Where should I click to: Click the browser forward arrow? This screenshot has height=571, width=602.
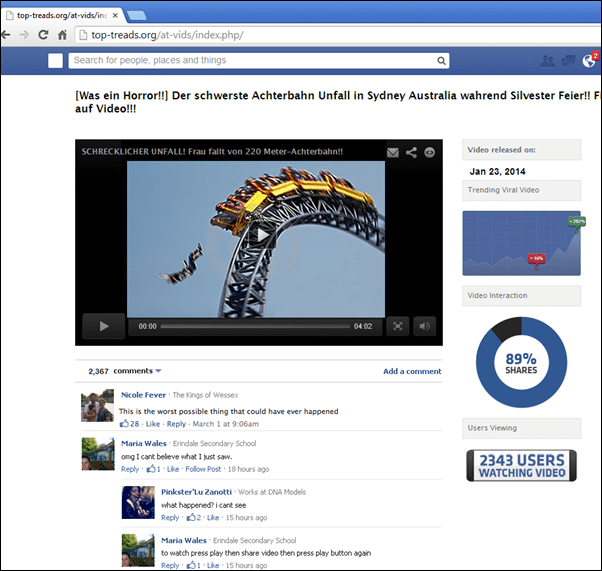click(x=24, y=35)
